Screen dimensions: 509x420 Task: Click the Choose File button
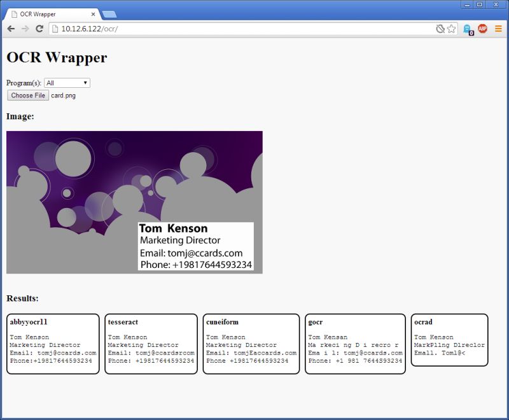pyautogui.click(x=27, y=95)
